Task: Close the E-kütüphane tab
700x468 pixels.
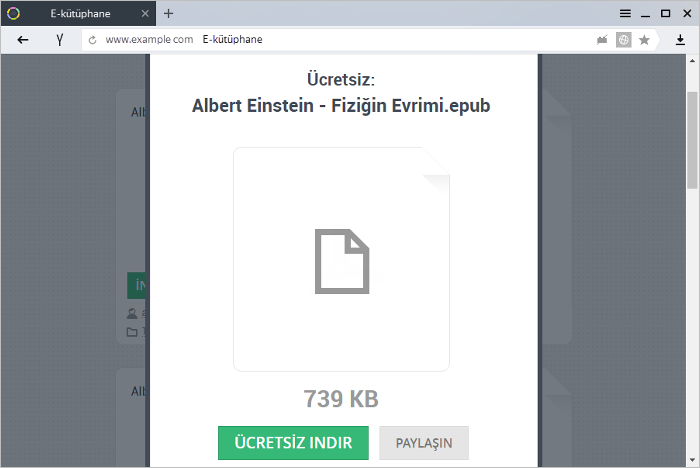Action: (x=145, y=13)
